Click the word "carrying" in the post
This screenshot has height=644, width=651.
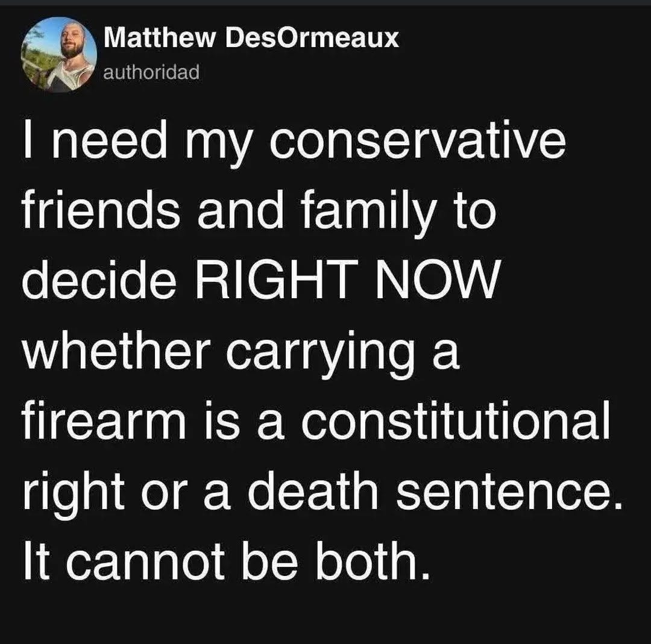tap(320, 352)
